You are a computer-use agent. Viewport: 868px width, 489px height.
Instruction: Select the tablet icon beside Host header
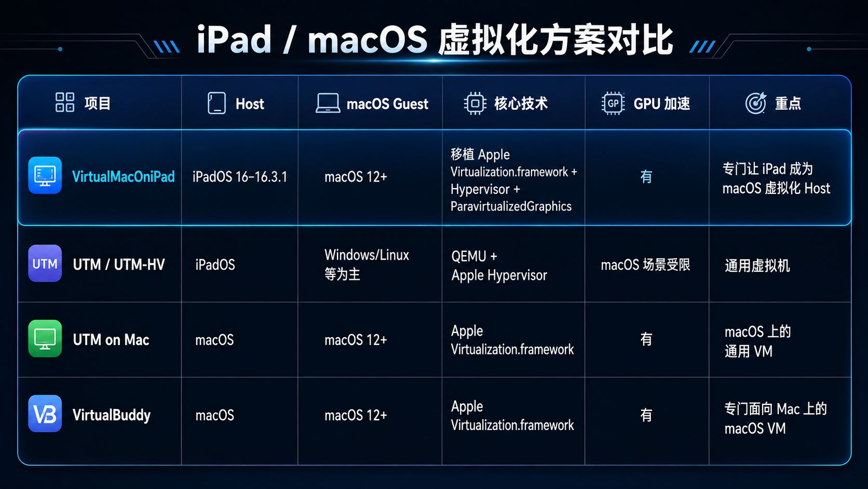(x=216, y=103)
